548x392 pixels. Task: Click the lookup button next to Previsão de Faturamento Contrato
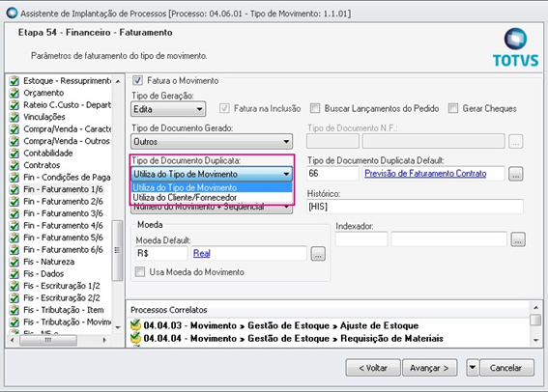(516, 174)
